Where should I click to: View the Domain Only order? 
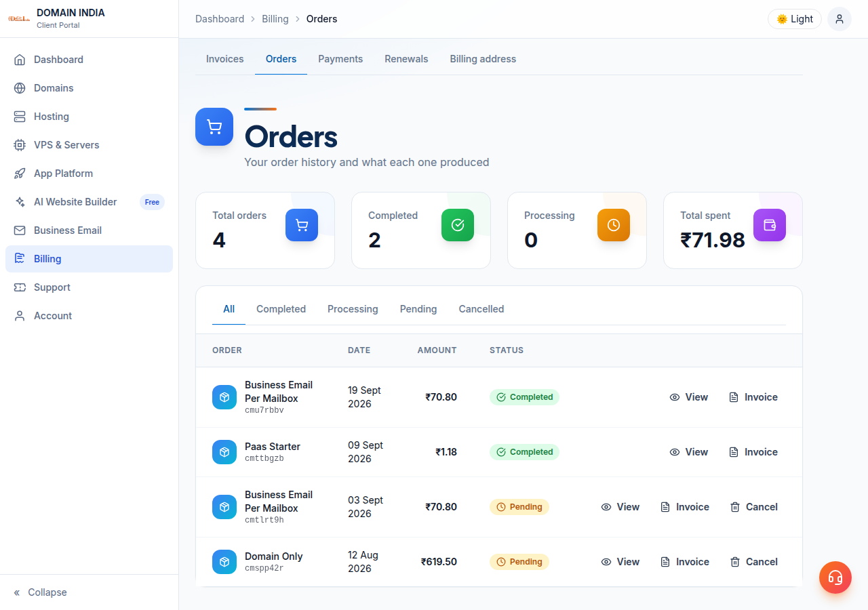620,562
